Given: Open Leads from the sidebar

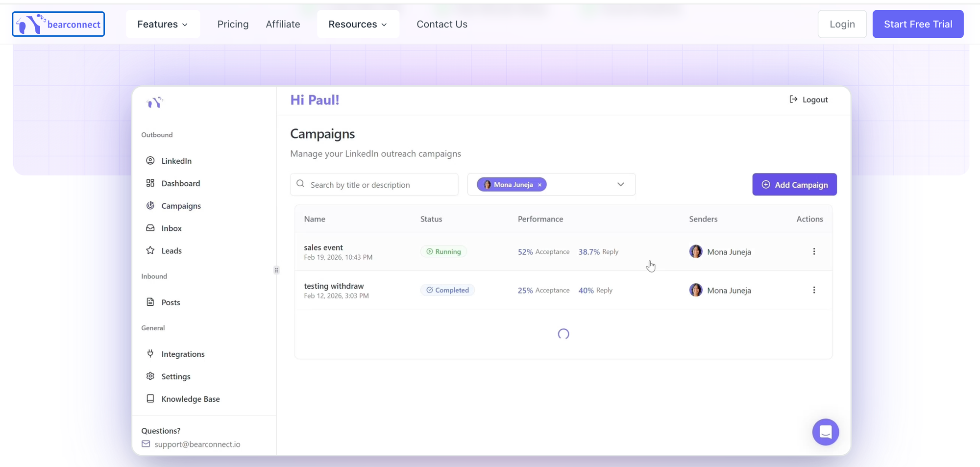Looking at the screenshot, I should (x=171, y=251).
